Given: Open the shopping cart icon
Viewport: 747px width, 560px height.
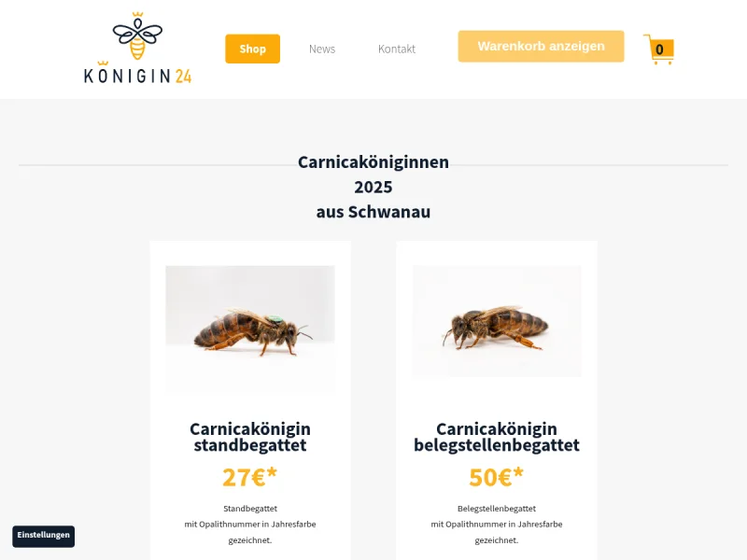Looking at the screenshot, I should pos(659,49).
